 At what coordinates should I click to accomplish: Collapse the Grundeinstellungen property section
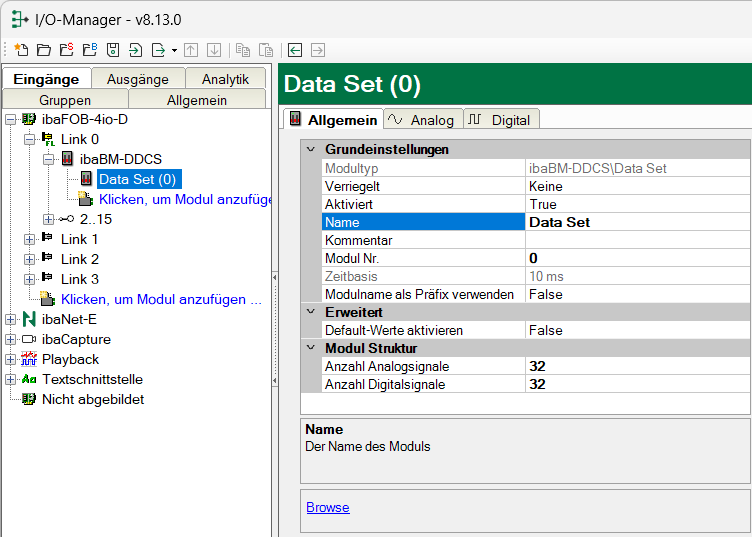pyautogui.click(x=311, y=149)
